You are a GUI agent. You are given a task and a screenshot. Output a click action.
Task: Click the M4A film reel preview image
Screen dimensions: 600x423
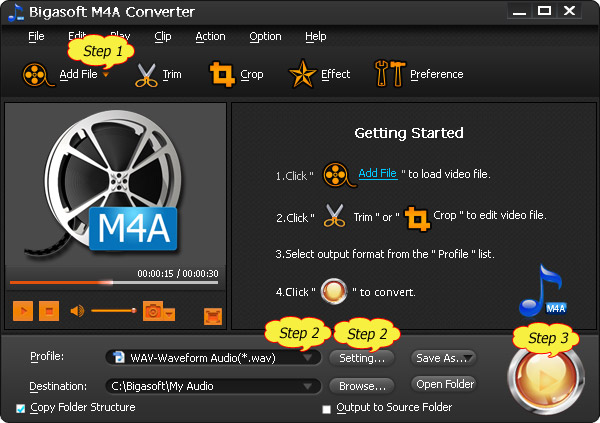(x=111, y=184)
